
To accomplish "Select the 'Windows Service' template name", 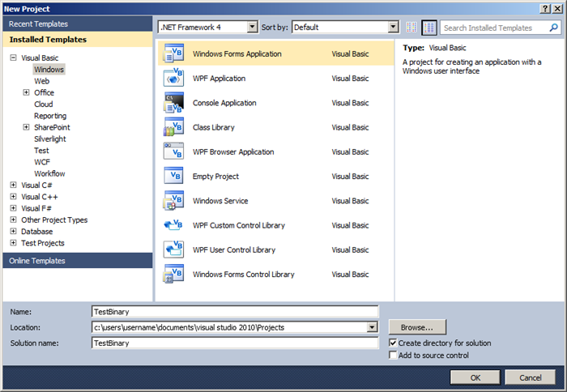I will click(x=220, y=201).
